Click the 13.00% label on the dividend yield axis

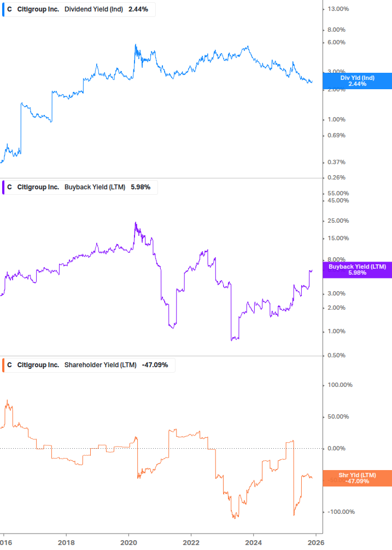pos(338,9)
